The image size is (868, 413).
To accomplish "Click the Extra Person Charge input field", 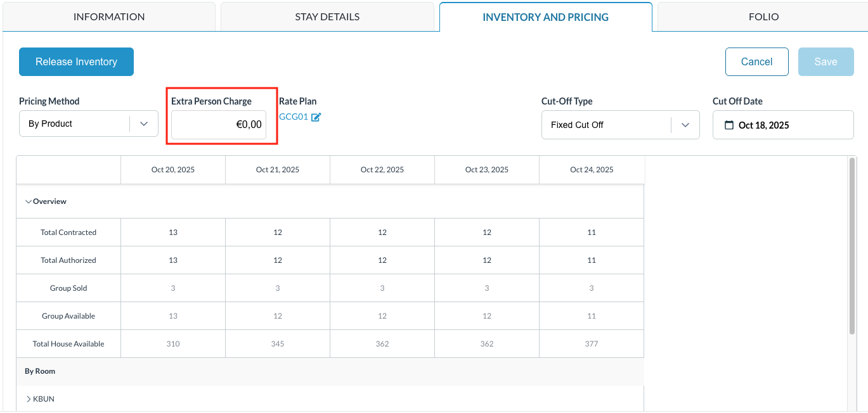I will [x=218, y=125].
